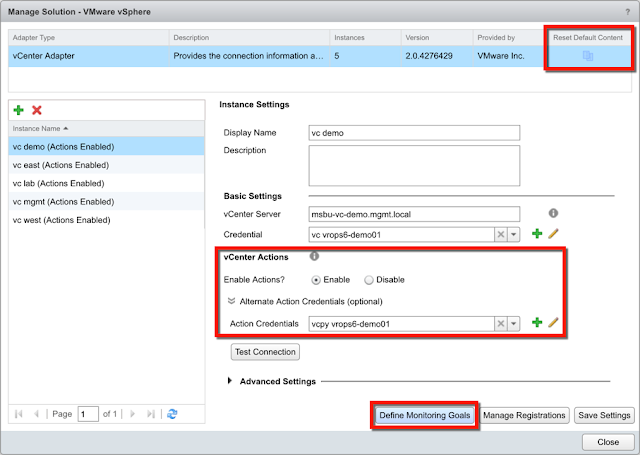Expand Advanced Settings section
640x455 pixels.
coord(230,381)
